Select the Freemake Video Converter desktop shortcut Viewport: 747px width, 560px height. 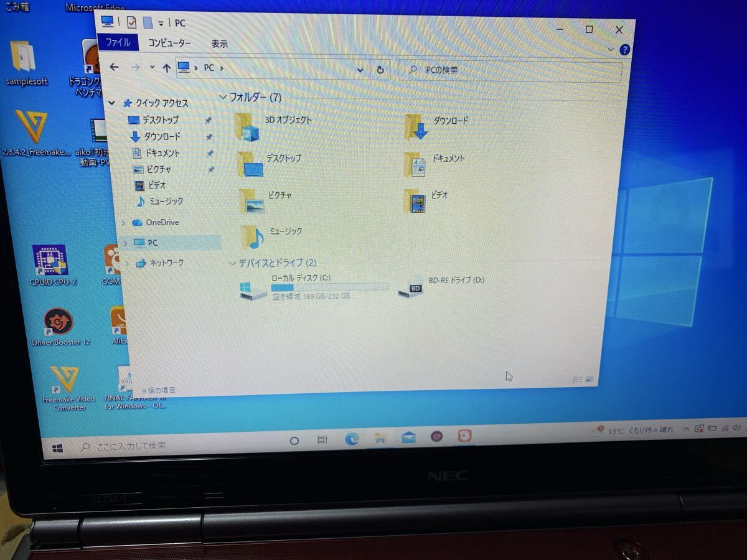(68, 388)
